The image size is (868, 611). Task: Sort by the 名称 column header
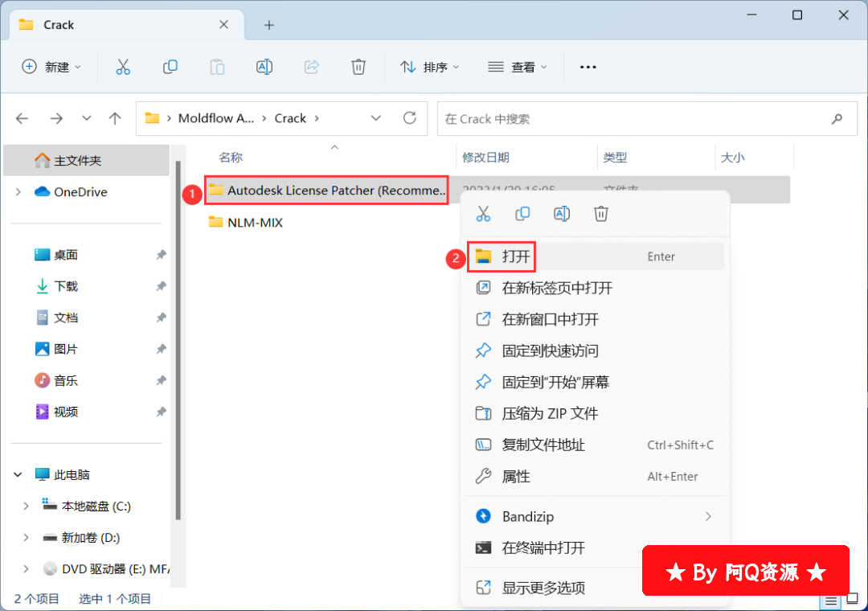[231, 158]
